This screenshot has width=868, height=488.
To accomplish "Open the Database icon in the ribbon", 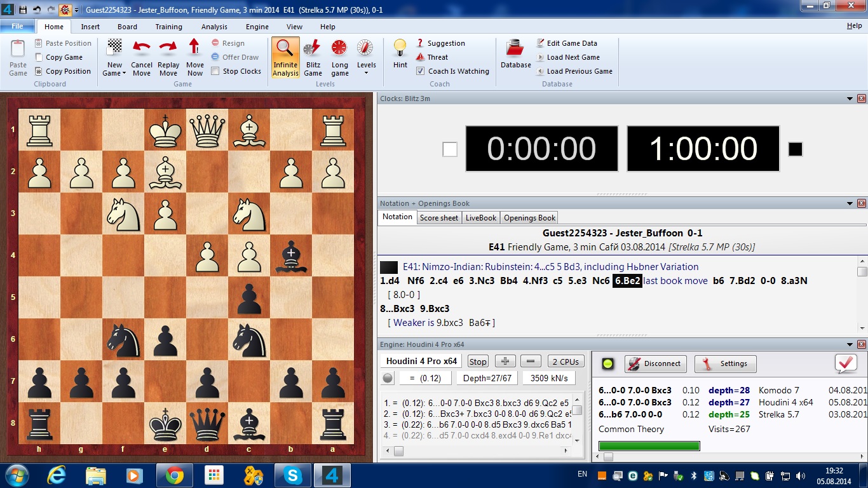I will [515, 49].
